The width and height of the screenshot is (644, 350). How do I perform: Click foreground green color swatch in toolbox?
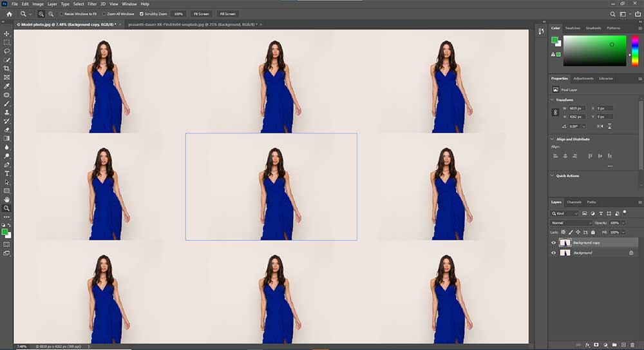pos(5,232)
